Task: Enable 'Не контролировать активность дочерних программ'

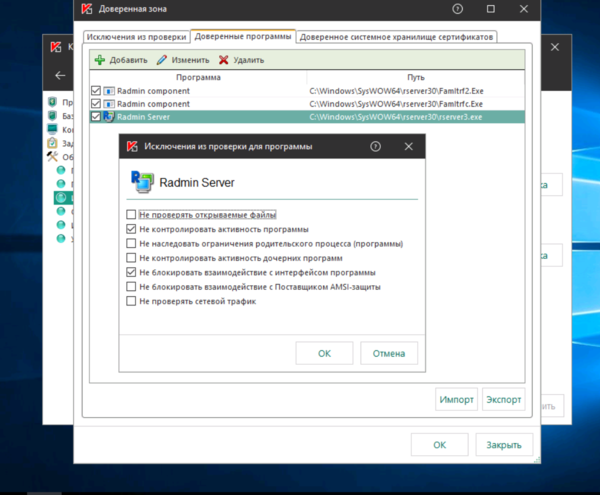Action: [131, 257]
